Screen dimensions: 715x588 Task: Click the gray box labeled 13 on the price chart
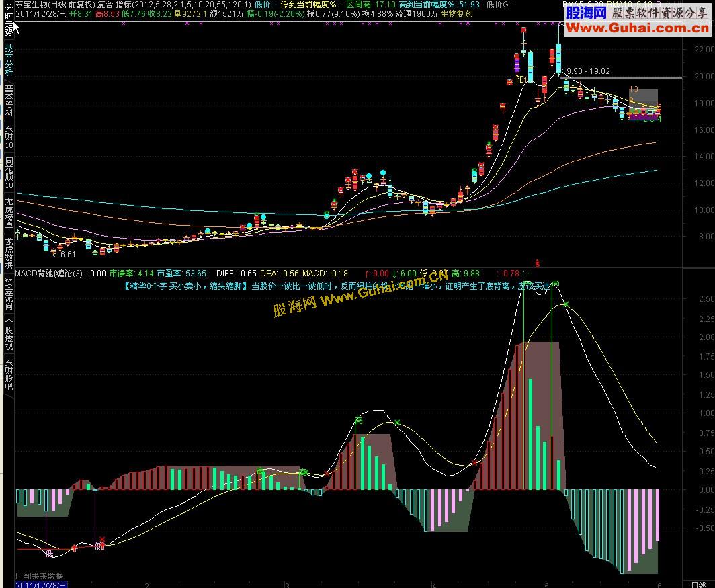click(643, 98)
